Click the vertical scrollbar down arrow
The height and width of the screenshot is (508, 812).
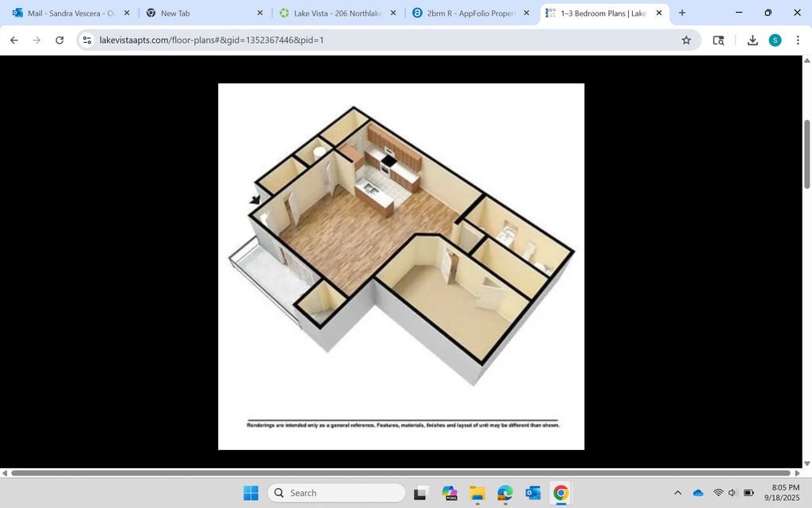click(x=807, y=464)
